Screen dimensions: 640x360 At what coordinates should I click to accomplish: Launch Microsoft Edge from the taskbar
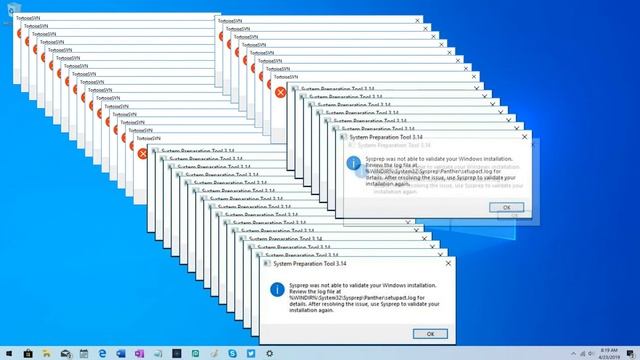102,353
